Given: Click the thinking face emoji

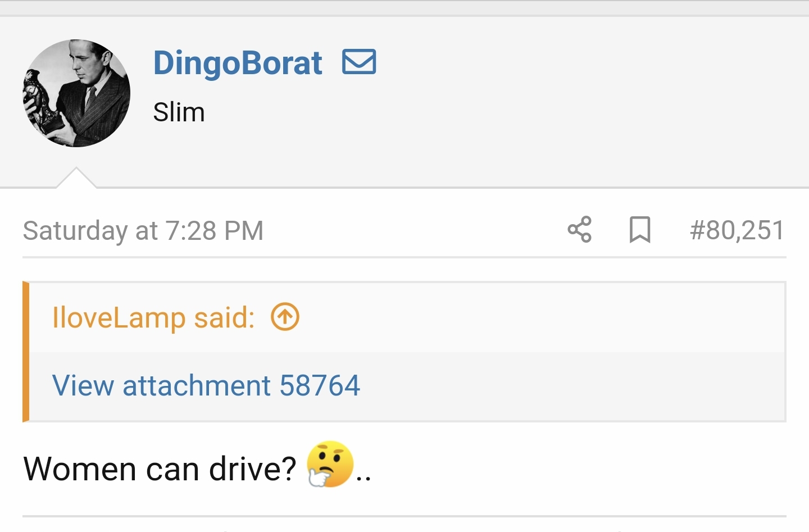Looking at the screenshot, I should tap(330, 464).
